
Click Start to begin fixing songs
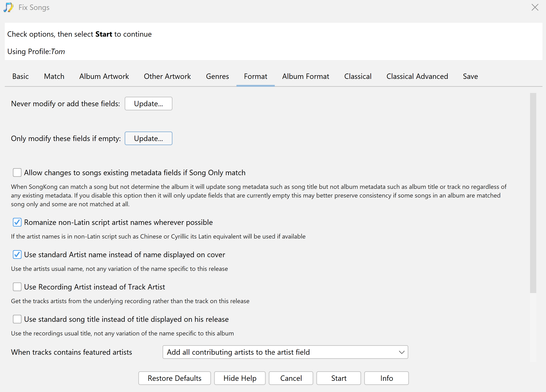pyautogui.click(x=339, y=378)
